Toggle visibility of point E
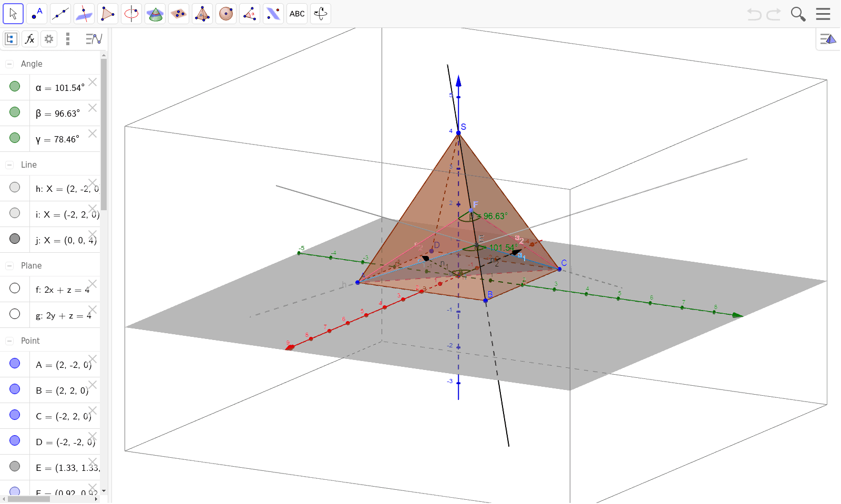 coord(15,466)
